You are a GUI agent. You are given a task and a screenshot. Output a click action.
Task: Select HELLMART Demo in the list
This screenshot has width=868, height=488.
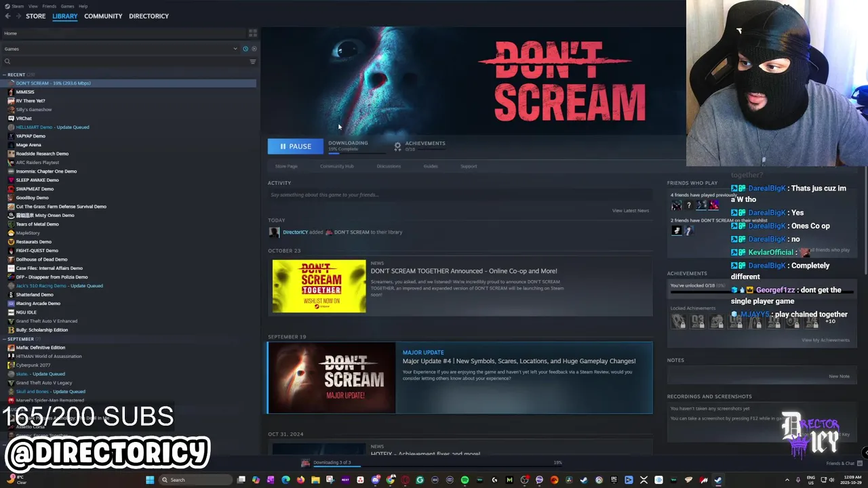pos(52,127)
